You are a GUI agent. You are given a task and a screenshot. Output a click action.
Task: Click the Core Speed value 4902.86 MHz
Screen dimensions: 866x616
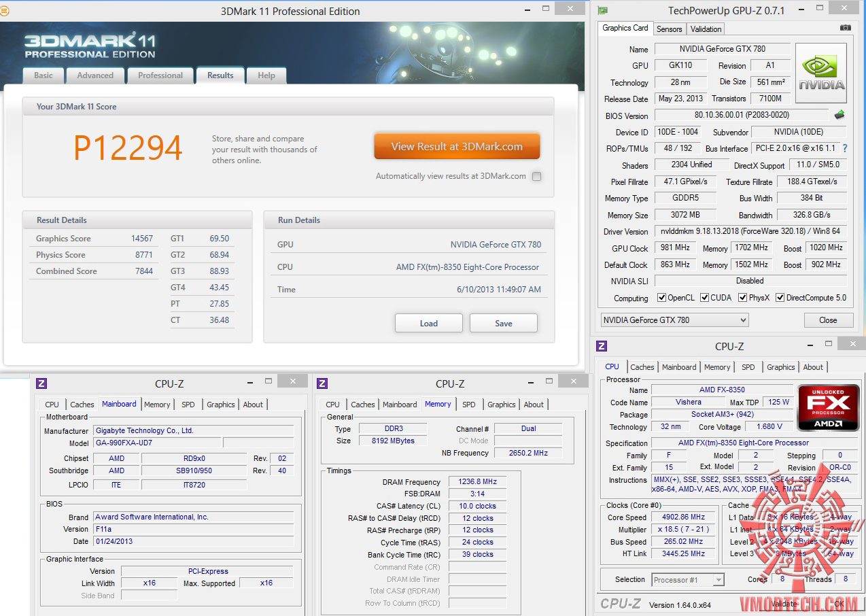point(684,517)
